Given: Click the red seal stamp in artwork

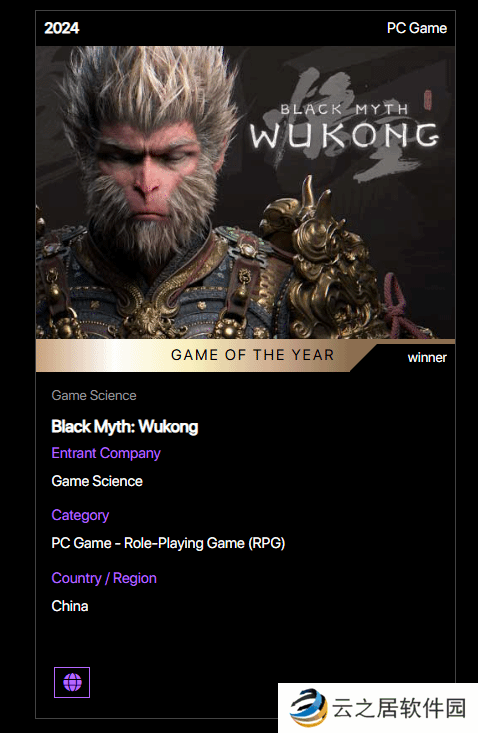Looking at the screenshot, I should coord(428,100).
